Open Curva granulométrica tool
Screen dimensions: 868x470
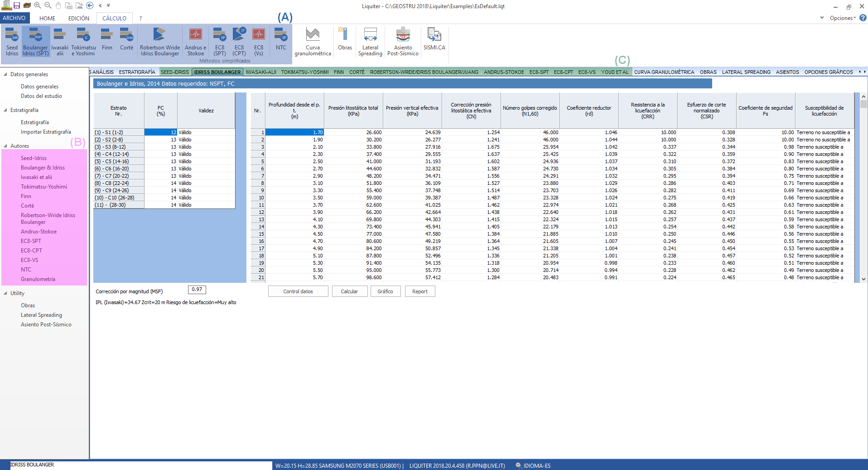[x=313, y=42]
